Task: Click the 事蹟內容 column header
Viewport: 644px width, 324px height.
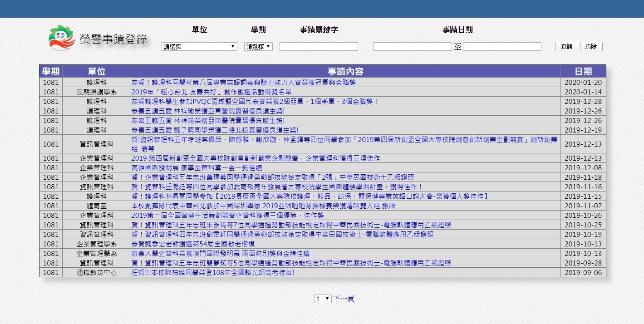Action: [345, 71]
